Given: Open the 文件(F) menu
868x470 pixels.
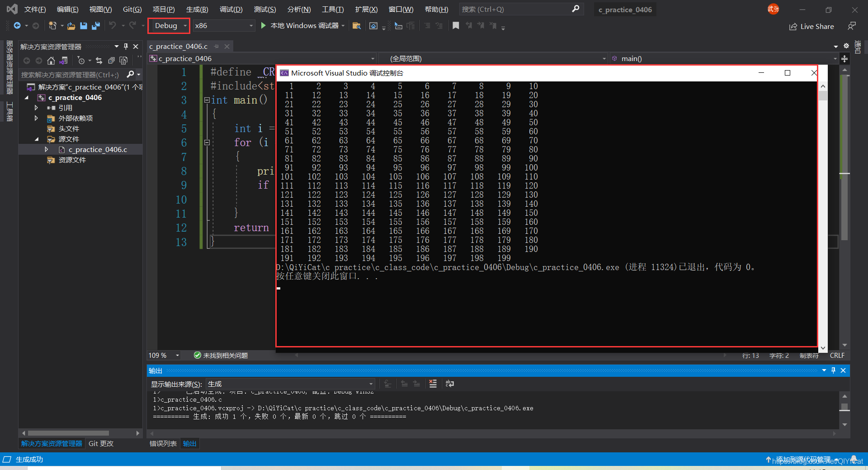Looking at the screenshot, I should click(35, 9).
